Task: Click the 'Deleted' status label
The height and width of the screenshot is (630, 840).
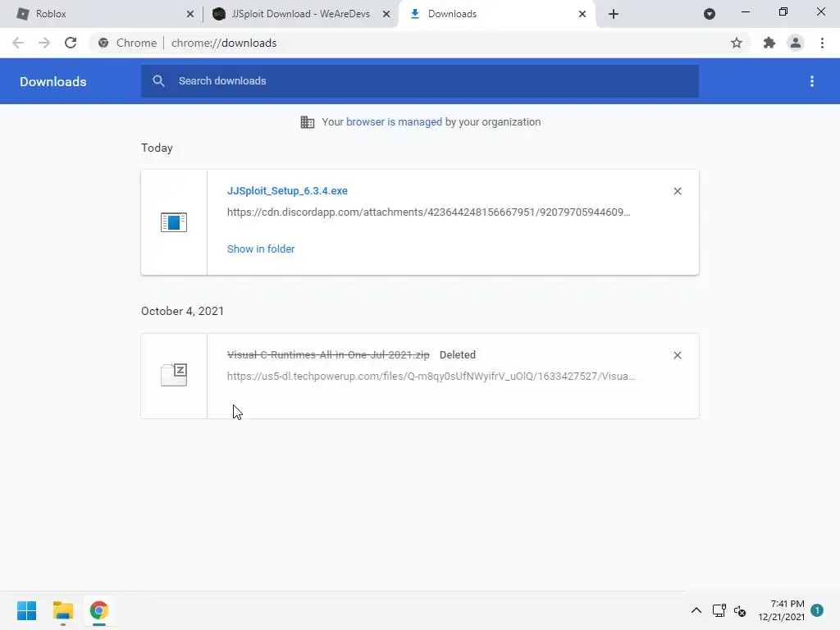Action: [458, 354]
